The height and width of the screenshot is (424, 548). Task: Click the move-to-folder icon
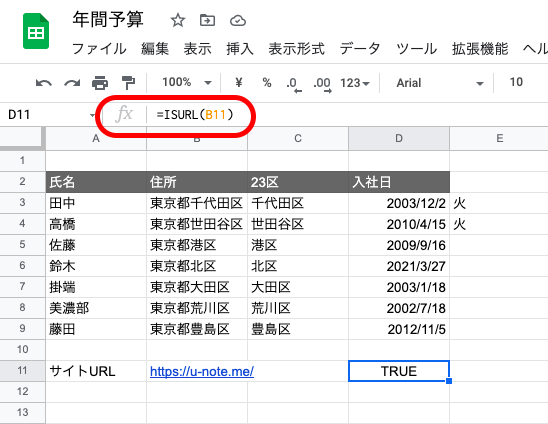(x=207, y=20)
